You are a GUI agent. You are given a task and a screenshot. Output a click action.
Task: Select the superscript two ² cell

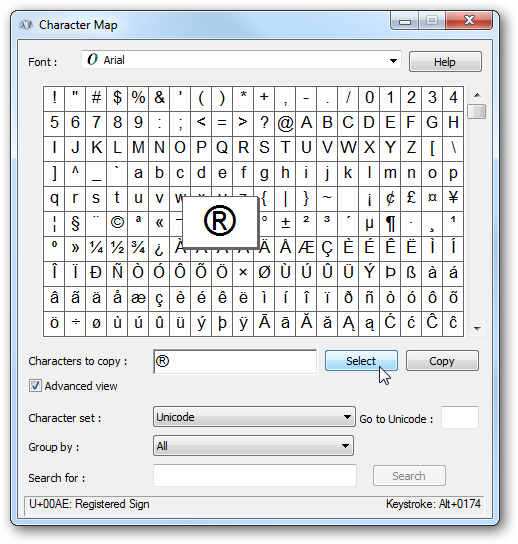pos(306,223)
